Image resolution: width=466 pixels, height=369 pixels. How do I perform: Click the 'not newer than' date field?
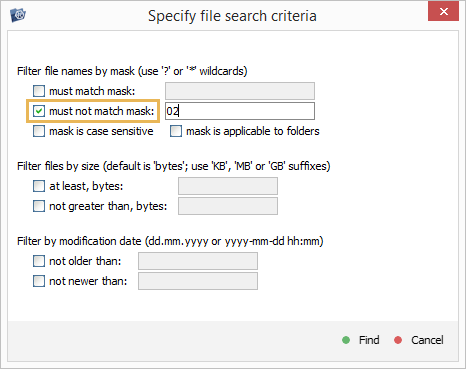198,281
